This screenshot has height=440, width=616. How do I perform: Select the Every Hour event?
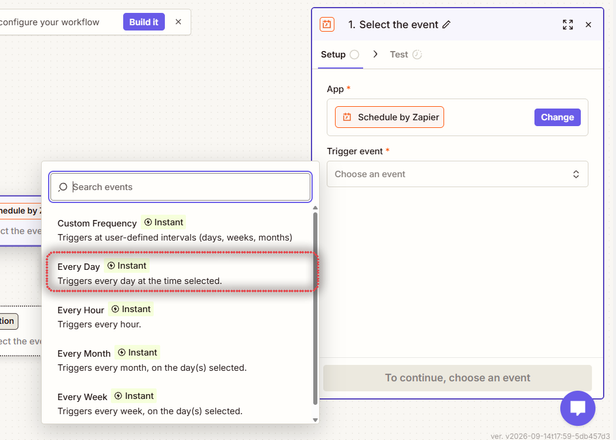[x=180, y=316]
